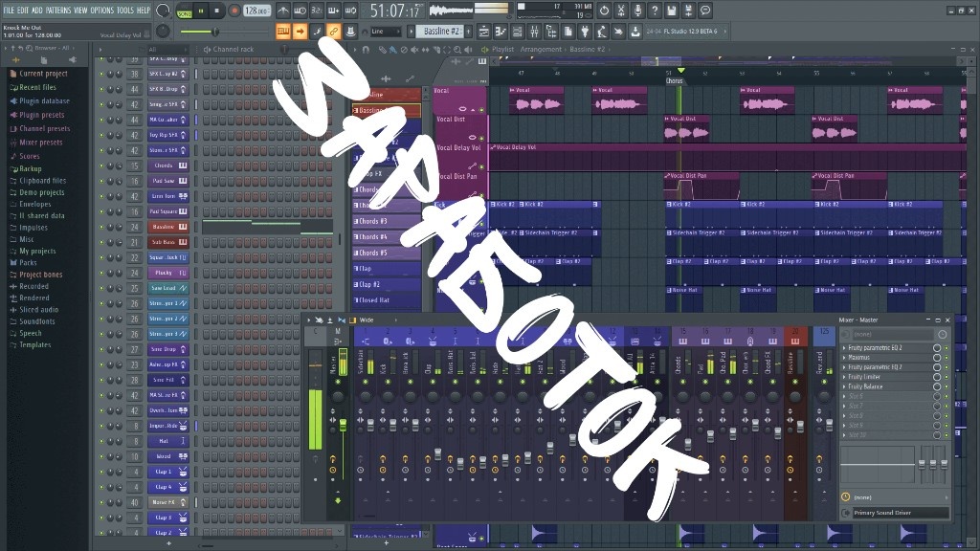Click the microphone one-click recording icon
This screenshot has width=980, height=551.
(x=637, y=11)
